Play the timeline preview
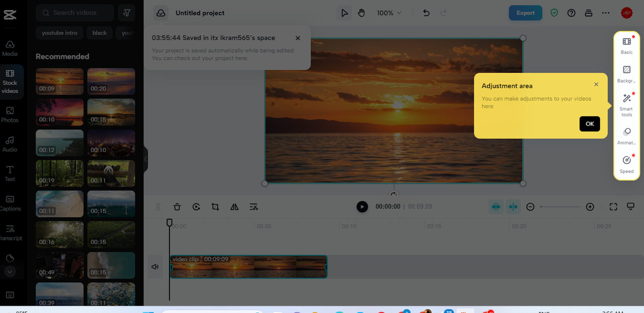Image resolution: width=644 pixels, height=313 pixels. [362, 206]
